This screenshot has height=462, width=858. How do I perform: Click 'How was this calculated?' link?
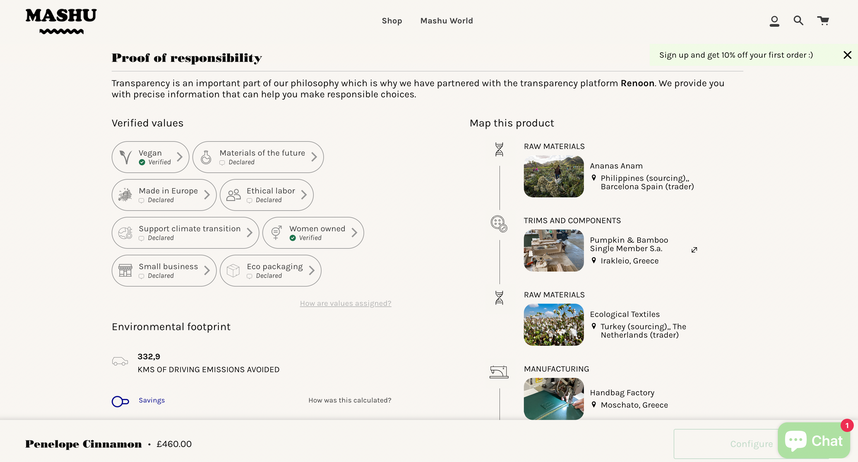click(349, 400)
